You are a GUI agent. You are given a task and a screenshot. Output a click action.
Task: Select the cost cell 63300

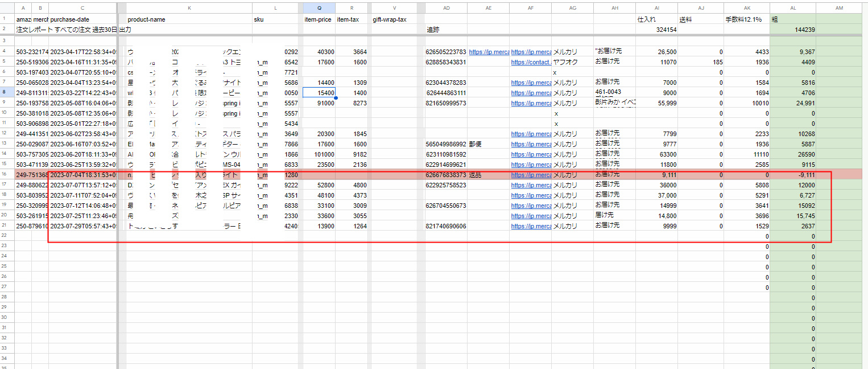pyautogui.click(x=656, y=154)
